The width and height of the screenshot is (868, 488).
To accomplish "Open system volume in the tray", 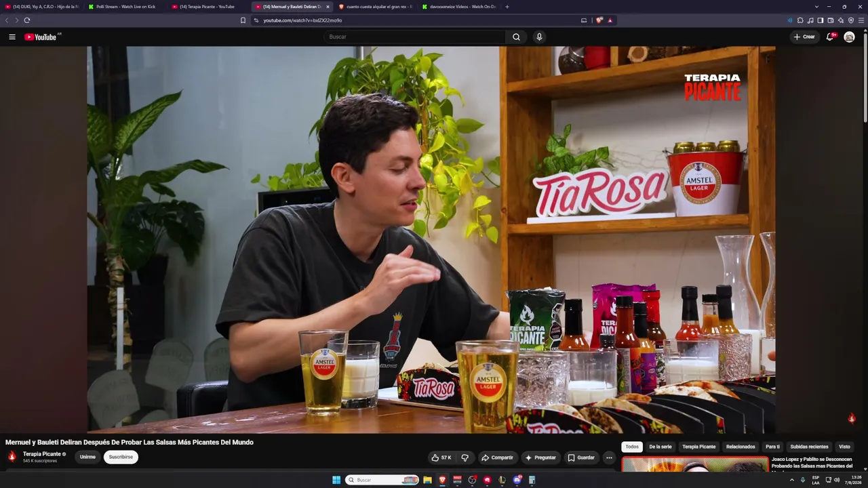I will tap(837, 480).
